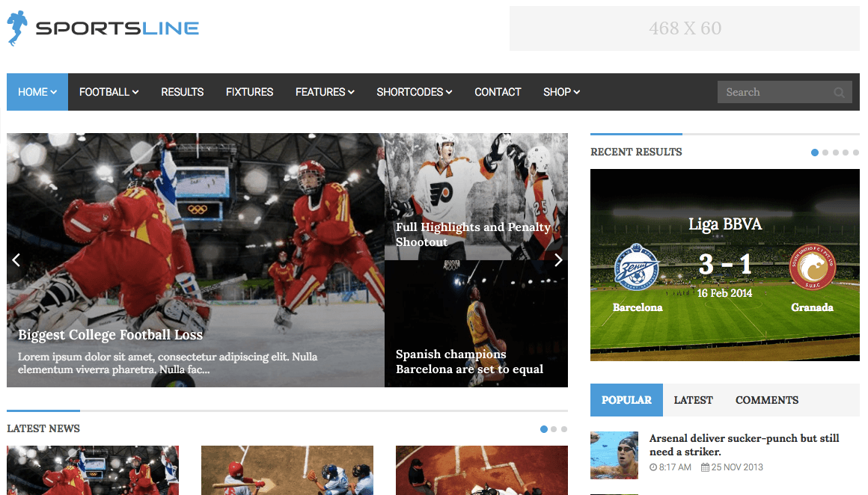
Task: Switch to the Comments tab
Action: [766, 400]
